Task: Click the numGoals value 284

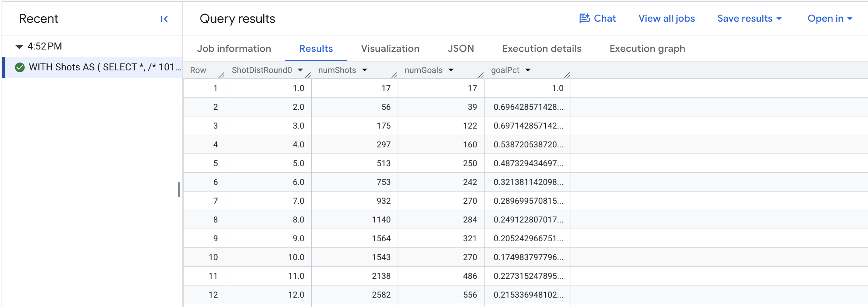Action: (x=470, y=220)
